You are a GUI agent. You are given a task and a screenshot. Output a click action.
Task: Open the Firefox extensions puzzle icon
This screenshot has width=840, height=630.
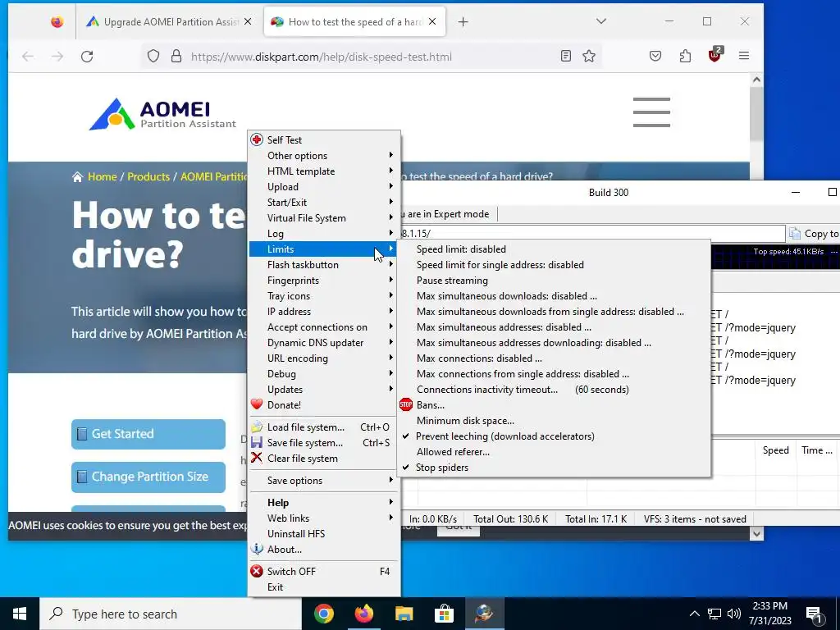tap(685, 56)
